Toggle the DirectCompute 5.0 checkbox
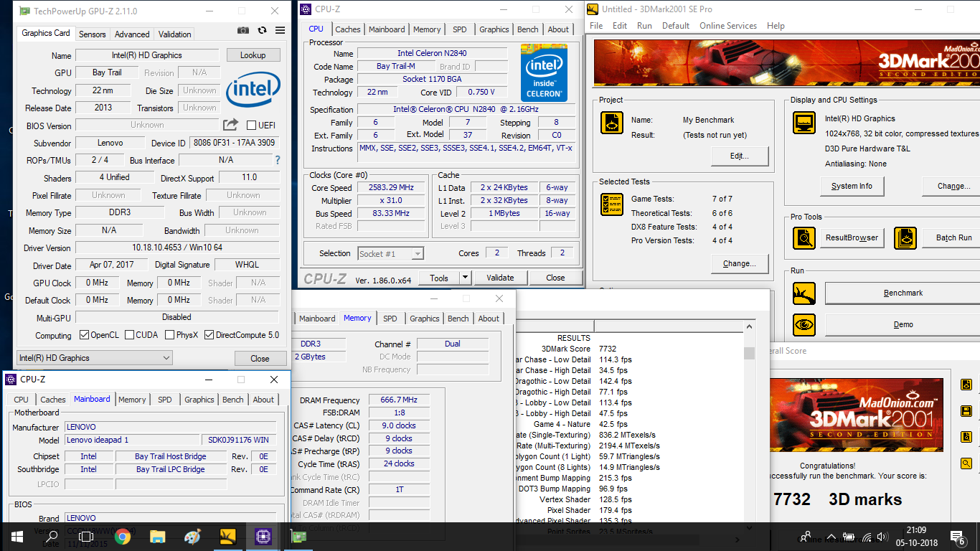Screen dimensions: 980x551 (x=209, y=335)
